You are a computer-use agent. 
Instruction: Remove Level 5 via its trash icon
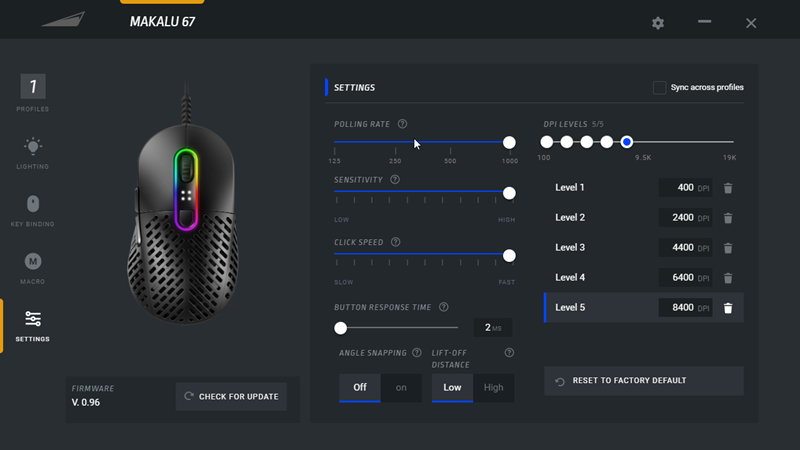728,308
